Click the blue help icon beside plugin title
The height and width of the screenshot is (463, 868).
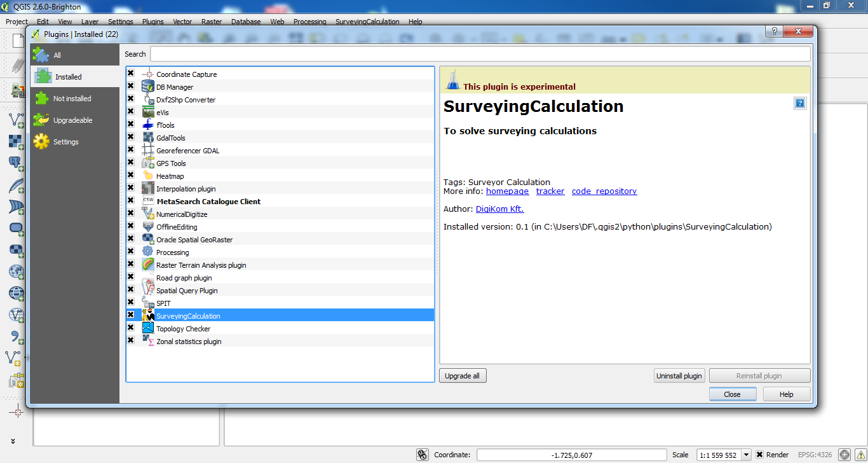tap(800, 103)
